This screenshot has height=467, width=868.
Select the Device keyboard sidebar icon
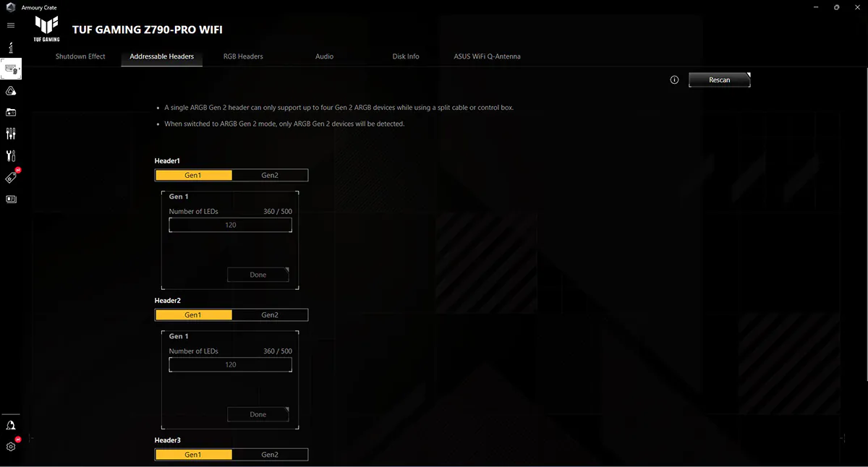click(x=11, y=69)
